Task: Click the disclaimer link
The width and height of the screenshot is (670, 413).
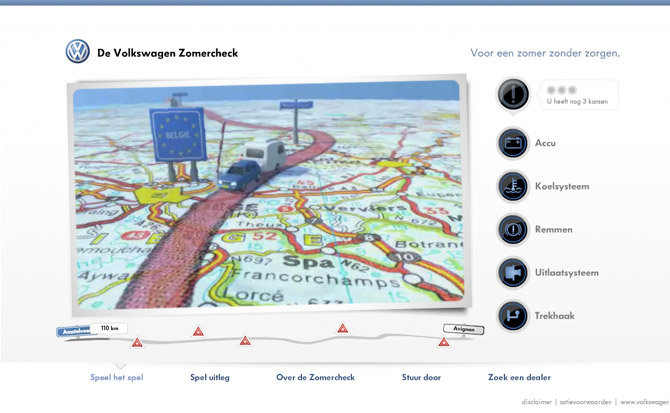Action: click(537, 402)
